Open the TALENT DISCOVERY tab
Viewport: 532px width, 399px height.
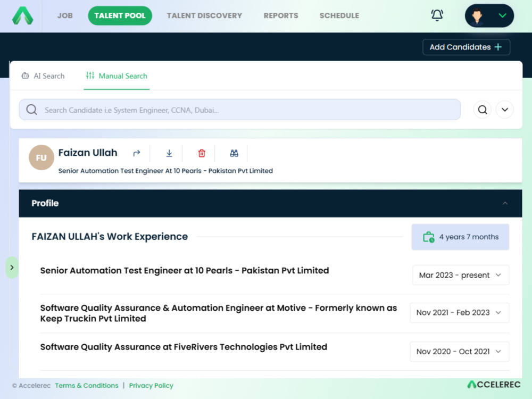pyautogui.click(x=205, y=15)
